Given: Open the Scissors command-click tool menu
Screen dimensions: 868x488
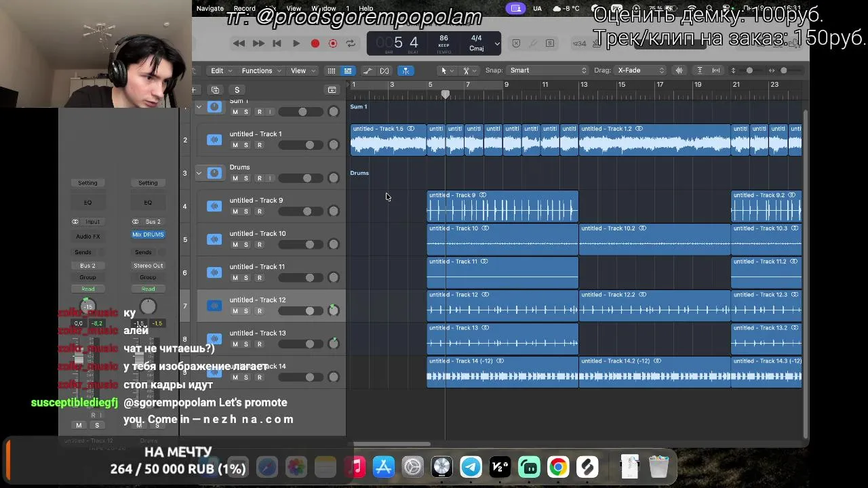Looking at the screenshot, I should (469, 70).
